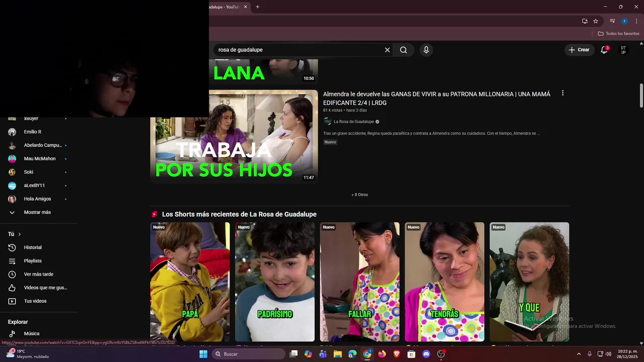Image resolution: width=644 pixels, height=362 pixels.
Task: Click the Windows taskbar Buscar search box
Action: 249,354
